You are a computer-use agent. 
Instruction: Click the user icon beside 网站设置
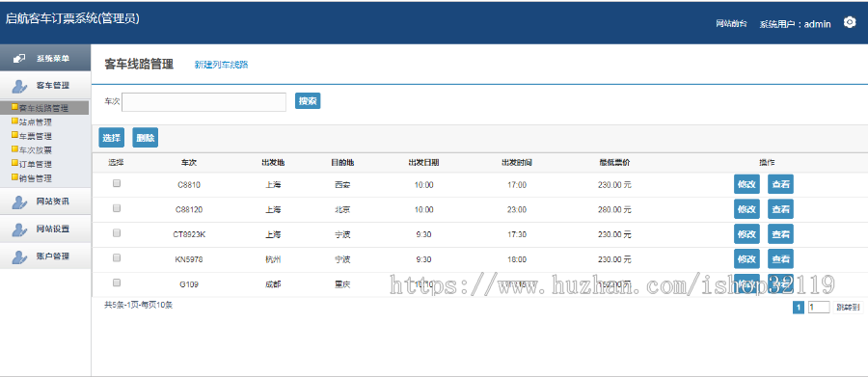19,229
